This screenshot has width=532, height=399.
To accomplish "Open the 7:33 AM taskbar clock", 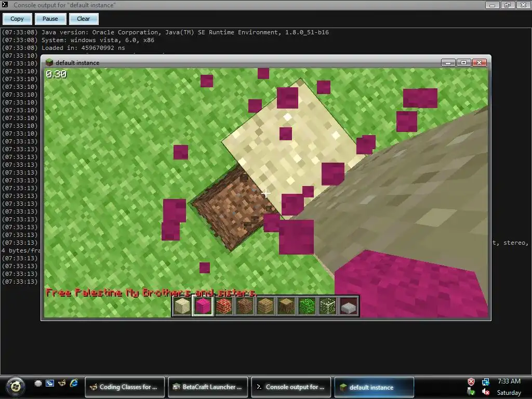I will point(509,381).
